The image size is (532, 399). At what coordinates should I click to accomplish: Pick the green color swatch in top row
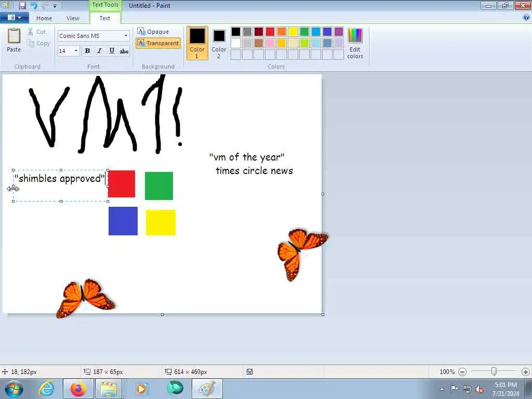304,32
